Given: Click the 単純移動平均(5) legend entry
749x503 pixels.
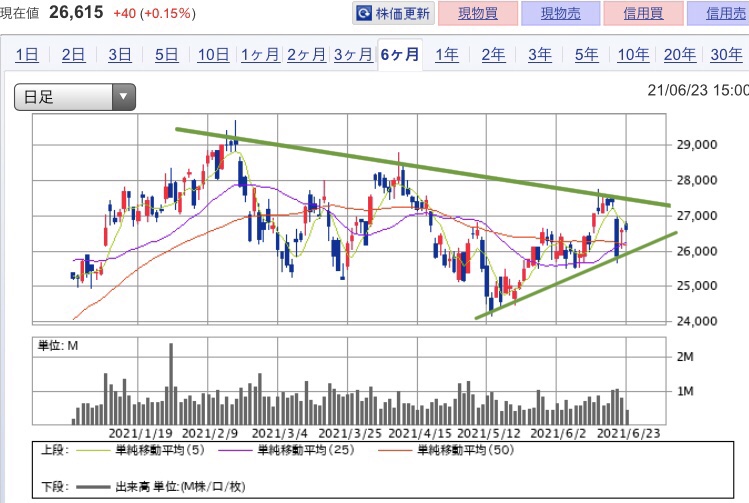Looking at the screenshot, I should pos(140,450).
